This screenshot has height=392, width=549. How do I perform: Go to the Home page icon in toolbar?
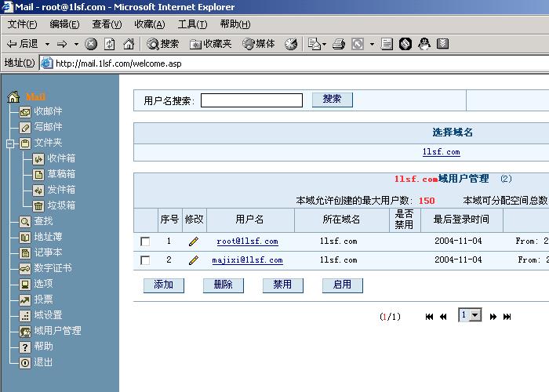pyautogui.click(x=129, y=44)
